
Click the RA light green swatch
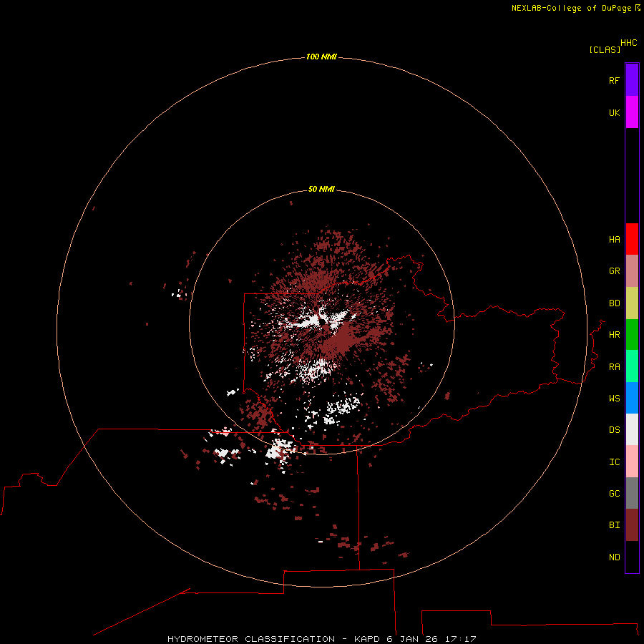632,366
